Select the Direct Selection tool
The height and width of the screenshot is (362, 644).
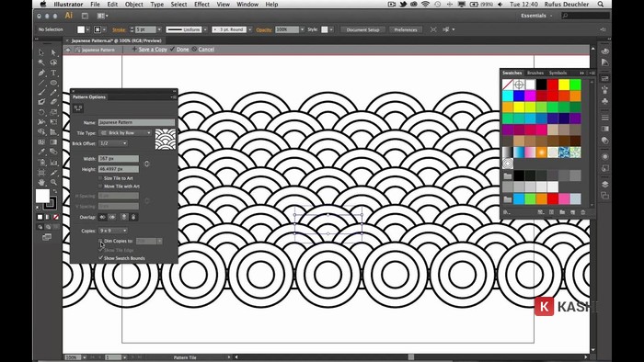[x=53, y=52]
